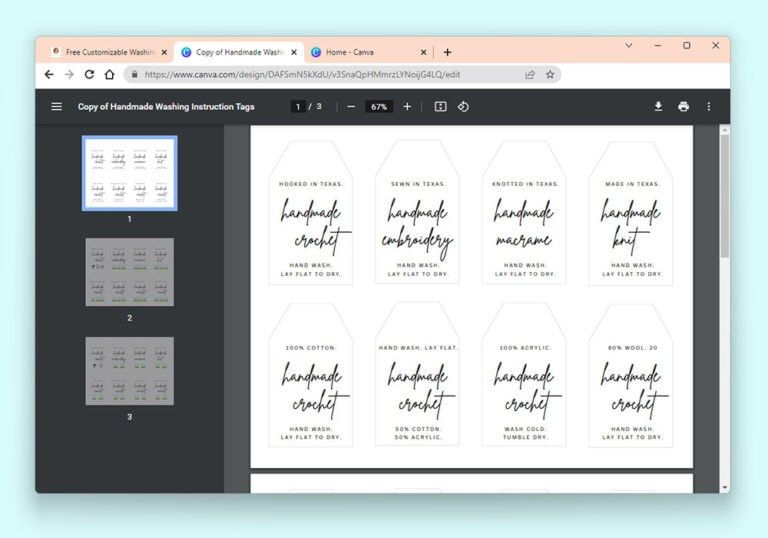Open a new browser tab
The height and width of the screenshot is (538, 768).
pyautogui.click(x=447, y=52)
